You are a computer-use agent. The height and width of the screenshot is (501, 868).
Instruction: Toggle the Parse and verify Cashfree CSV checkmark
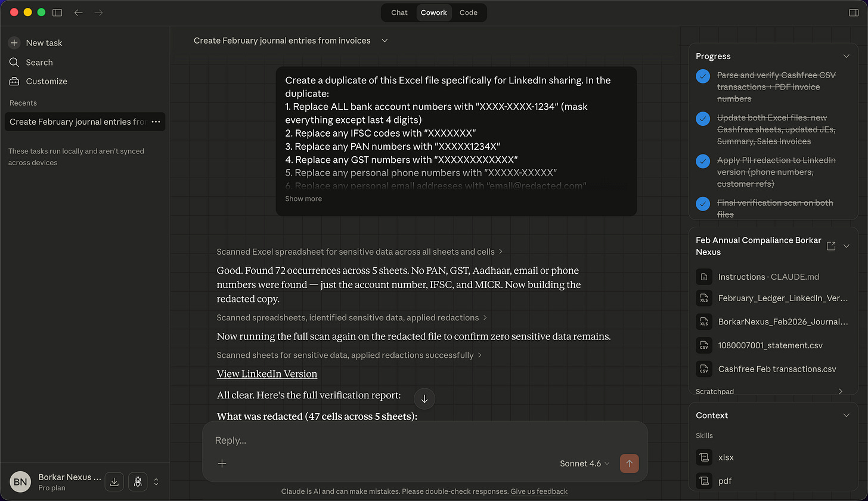(703, 76)
